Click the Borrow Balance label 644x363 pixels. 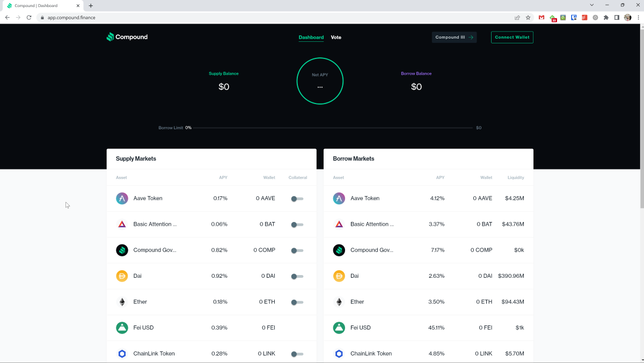(416, 73)
